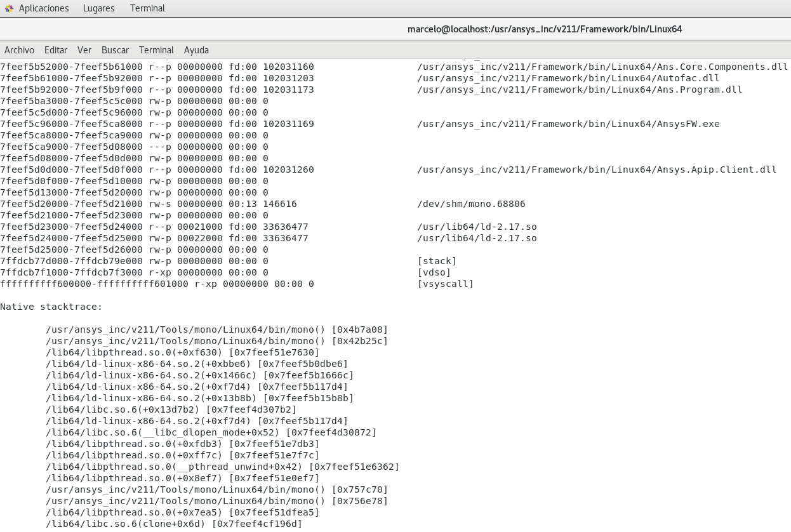Click the libpthread.so.0(+0xff7c) line
This screenshot has height=532, width=791.
click(x=183, y=455)
